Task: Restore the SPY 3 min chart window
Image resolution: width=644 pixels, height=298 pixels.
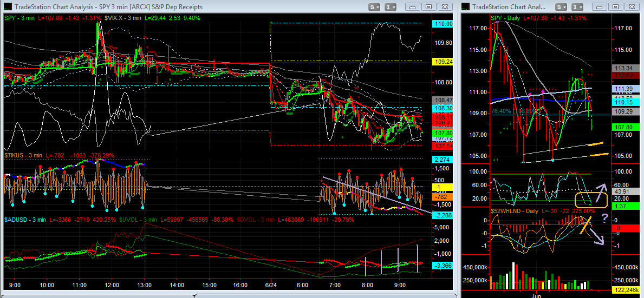Action: (x=428, y=6)
